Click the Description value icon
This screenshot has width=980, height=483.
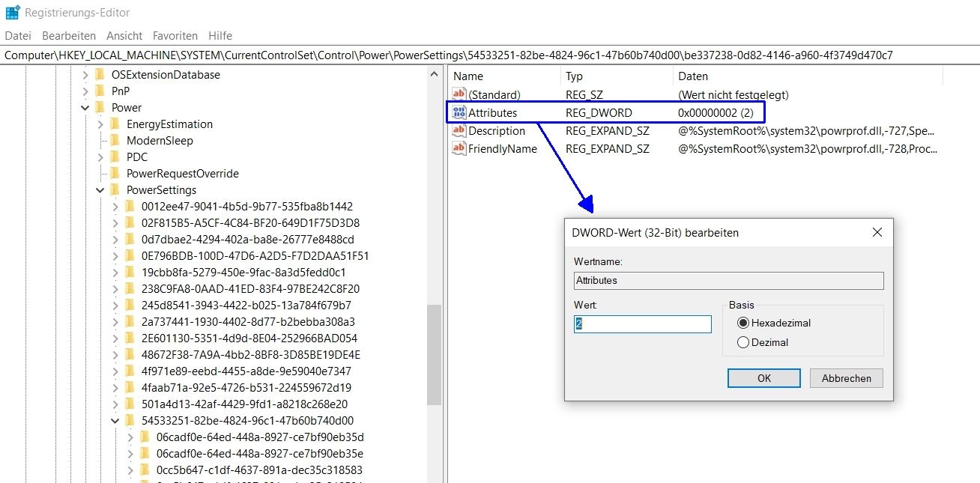459,131
